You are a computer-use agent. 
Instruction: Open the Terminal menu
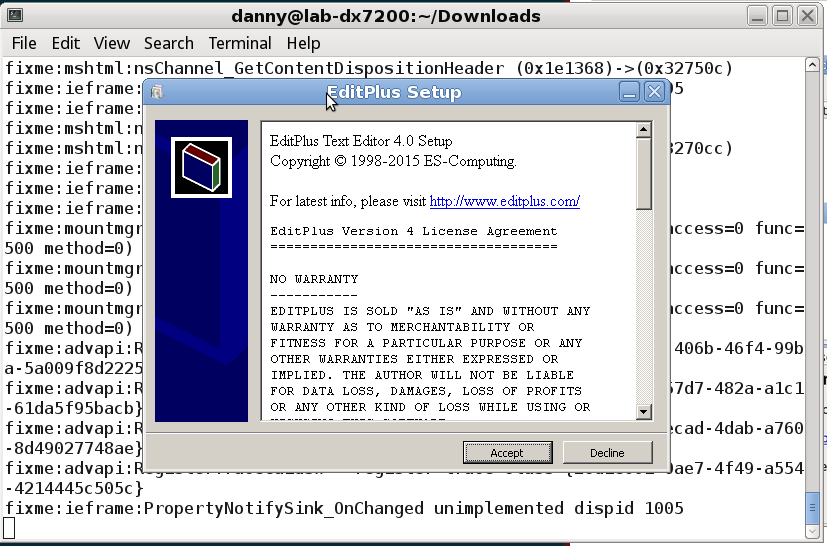[x=240, y=43]
